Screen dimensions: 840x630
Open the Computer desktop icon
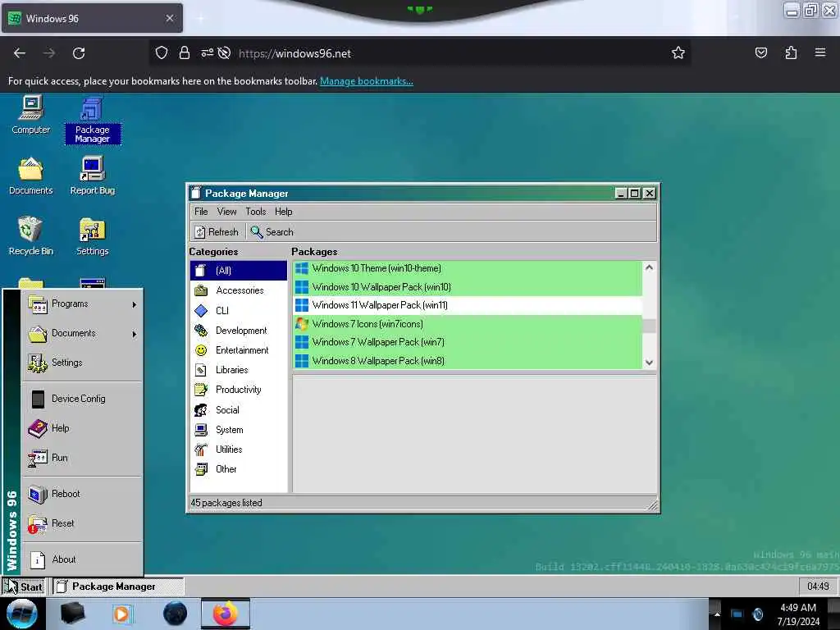(x=30, y=115)
